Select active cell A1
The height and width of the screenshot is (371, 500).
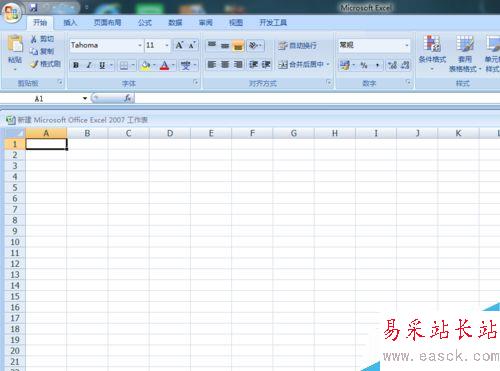click(46, 144)
